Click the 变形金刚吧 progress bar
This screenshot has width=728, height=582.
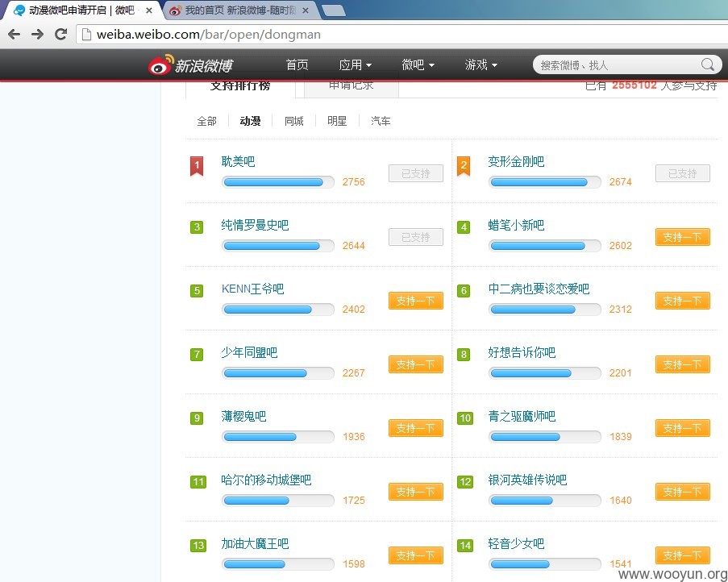(545, 182)
